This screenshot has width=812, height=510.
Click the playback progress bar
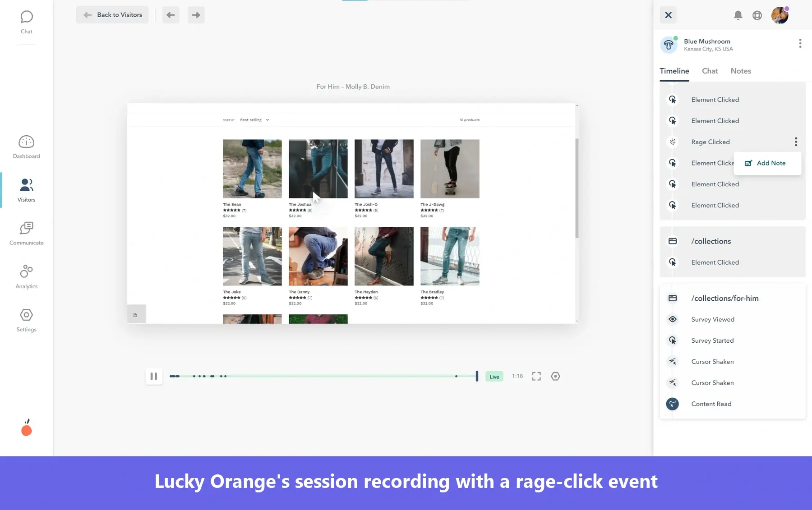click(x=323, y=376)
